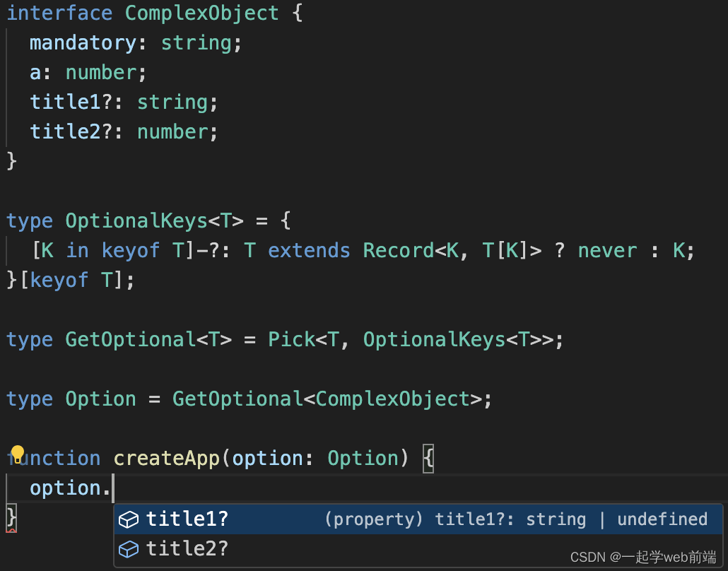The image size is (728, 571).
Task: Click the Option parameter type annotation
Action: (x=363, y=459)
